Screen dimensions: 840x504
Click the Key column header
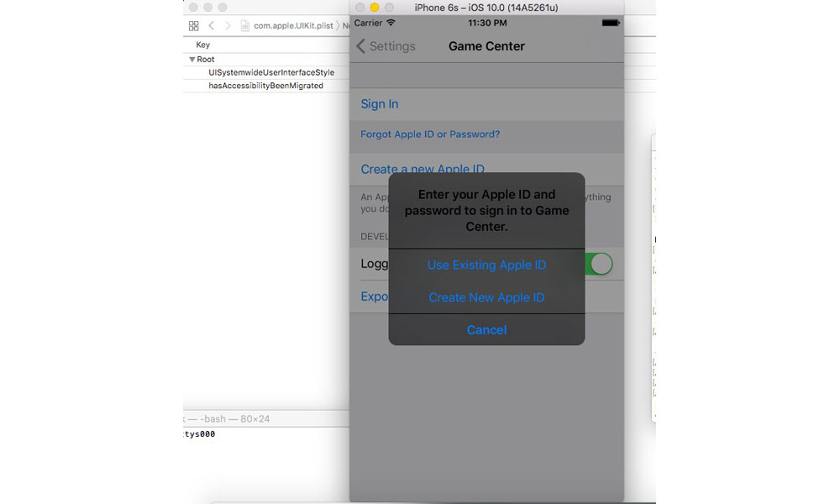point(203,45)
